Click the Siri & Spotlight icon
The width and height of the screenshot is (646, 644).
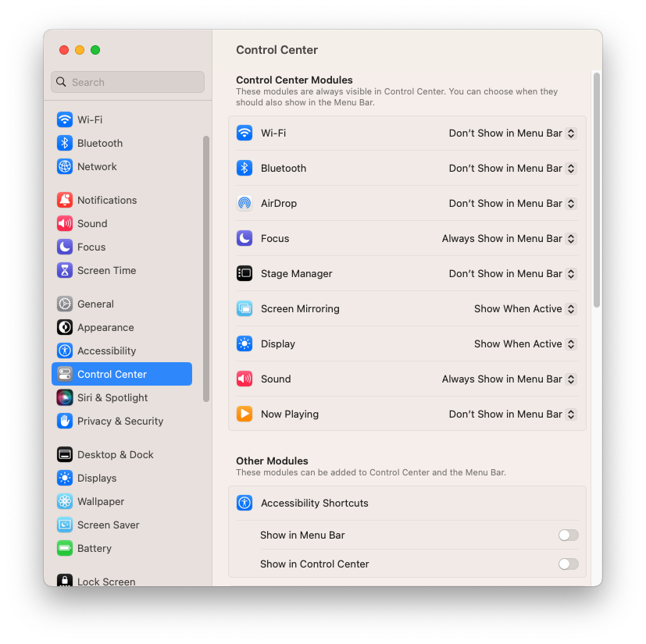(65, 398)
